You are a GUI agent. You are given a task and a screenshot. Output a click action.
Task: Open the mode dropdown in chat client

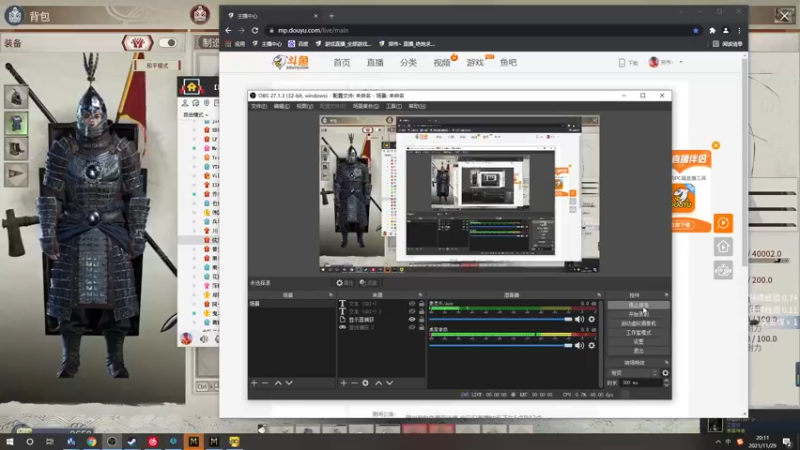point(196,115)
